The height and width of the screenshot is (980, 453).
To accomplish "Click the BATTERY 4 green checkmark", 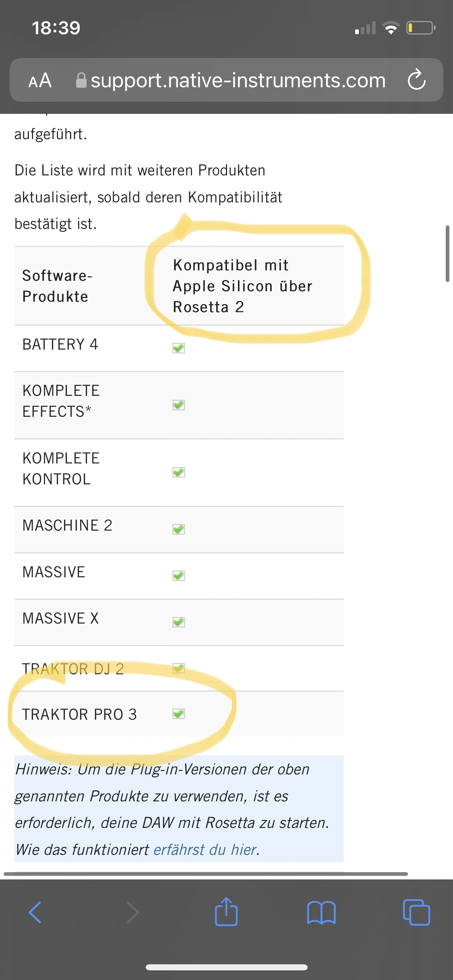I will pyautogui.click(x=178, y=348).
